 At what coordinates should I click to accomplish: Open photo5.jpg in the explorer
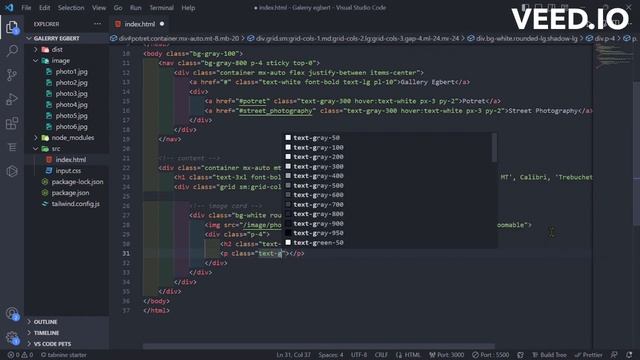[x=71, y=116]
